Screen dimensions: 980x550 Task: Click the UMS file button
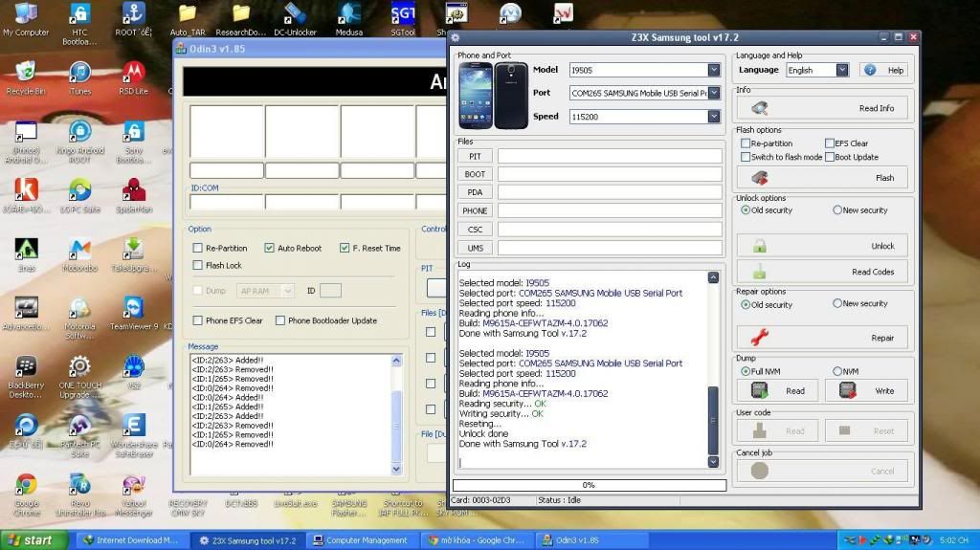(475, 248)
